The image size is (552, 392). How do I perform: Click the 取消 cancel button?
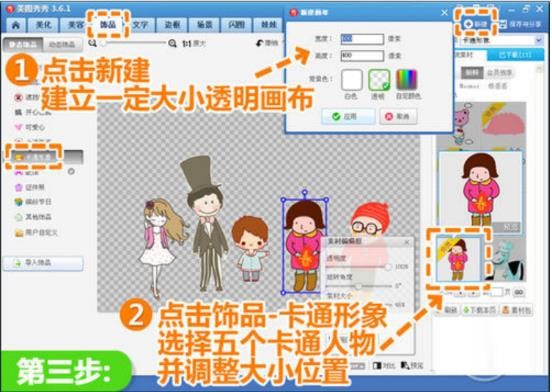coord(398,116)
